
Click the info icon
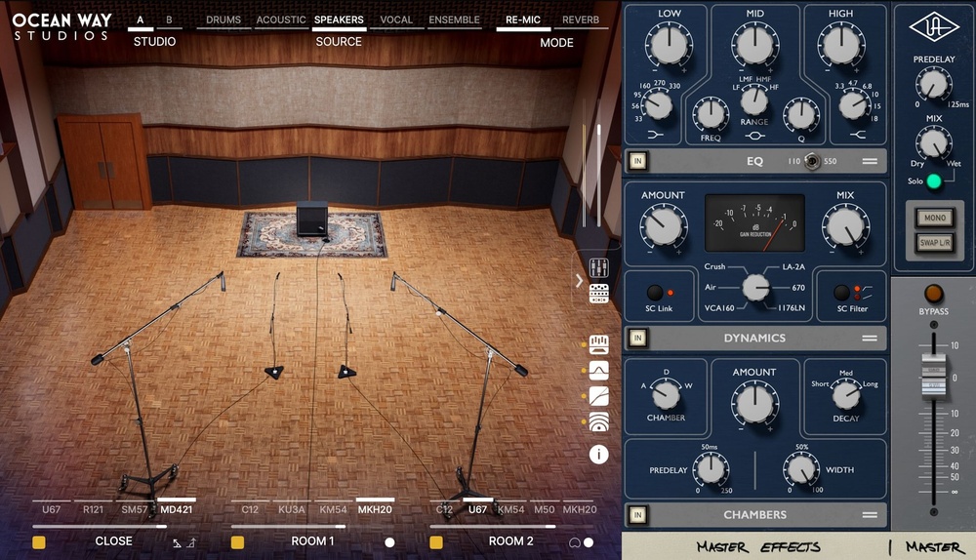pyautogui.click(x=599, y=455)
